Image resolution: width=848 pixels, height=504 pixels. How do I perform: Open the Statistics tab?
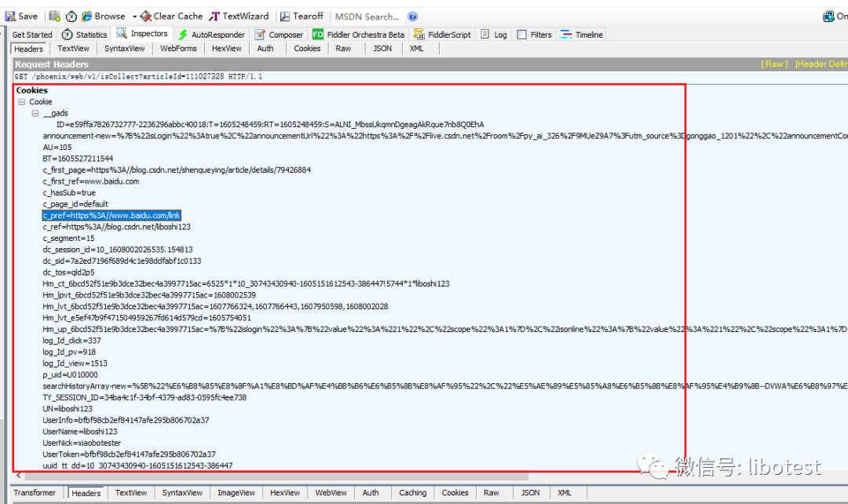click(x=84, y=35)
